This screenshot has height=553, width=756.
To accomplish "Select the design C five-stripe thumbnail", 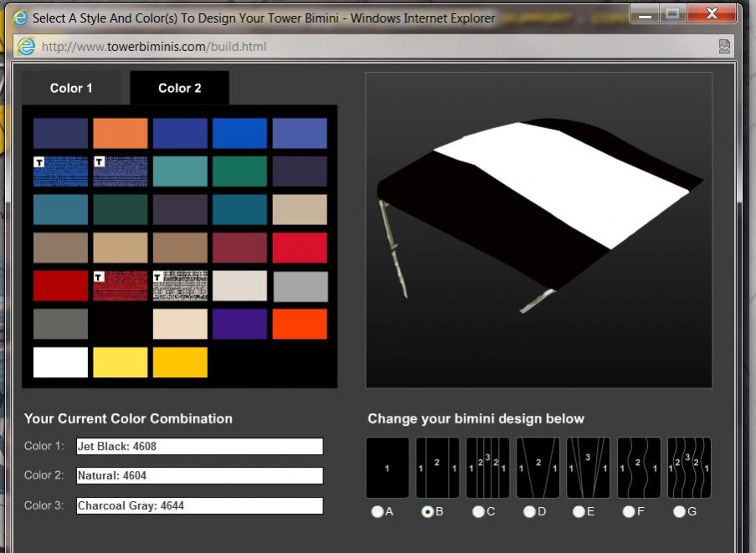I will [x=487, y=468].
